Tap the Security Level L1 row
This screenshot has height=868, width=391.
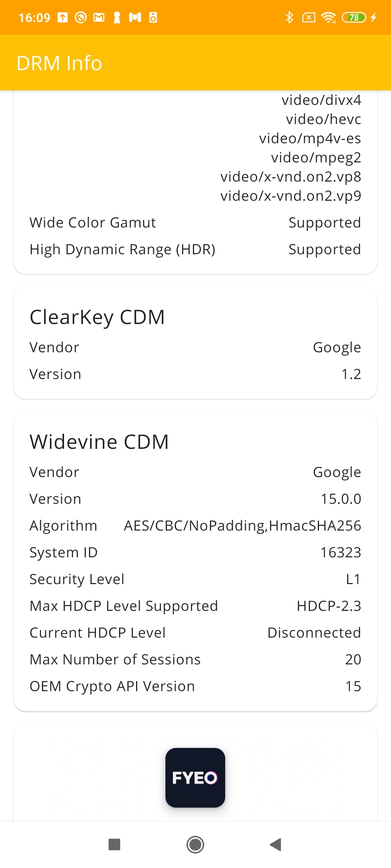tap(195, 579)
